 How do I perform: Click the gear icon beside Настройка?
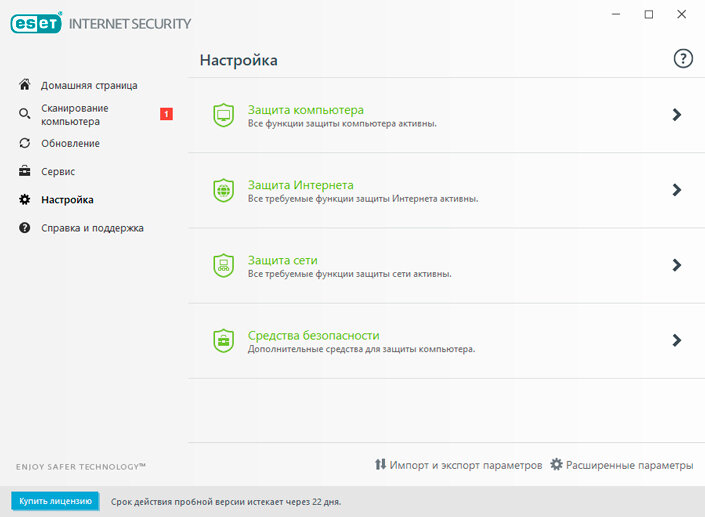tap(25, 200)
